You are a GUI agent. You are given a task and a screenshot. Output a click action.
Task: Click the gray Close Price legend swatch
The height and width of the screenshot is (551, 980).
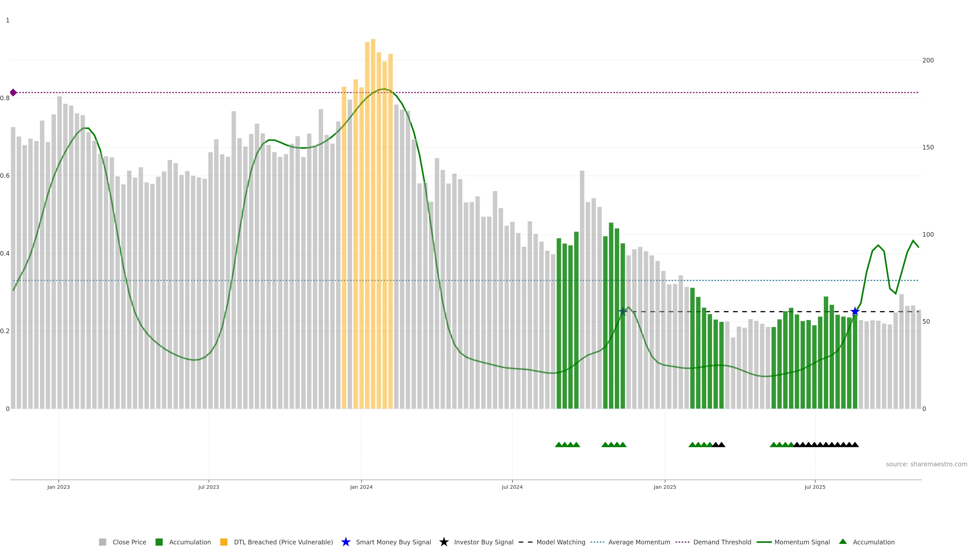coord(102,542)
